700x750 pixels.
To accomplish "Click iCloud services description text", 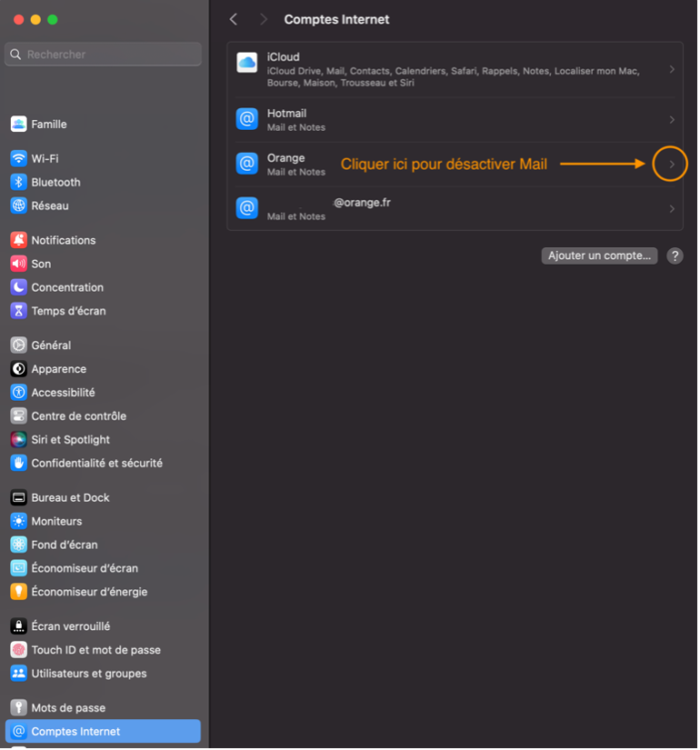I will pyautogui.click(x=454, y=77).
